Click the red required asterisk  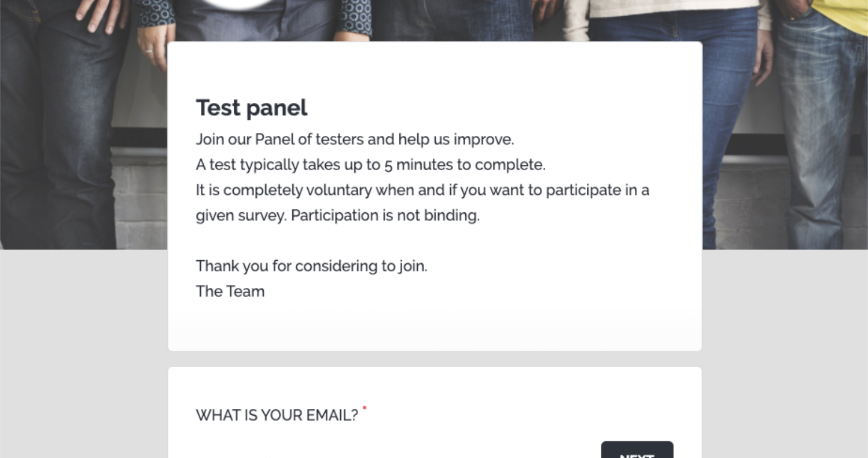[365, 409]
